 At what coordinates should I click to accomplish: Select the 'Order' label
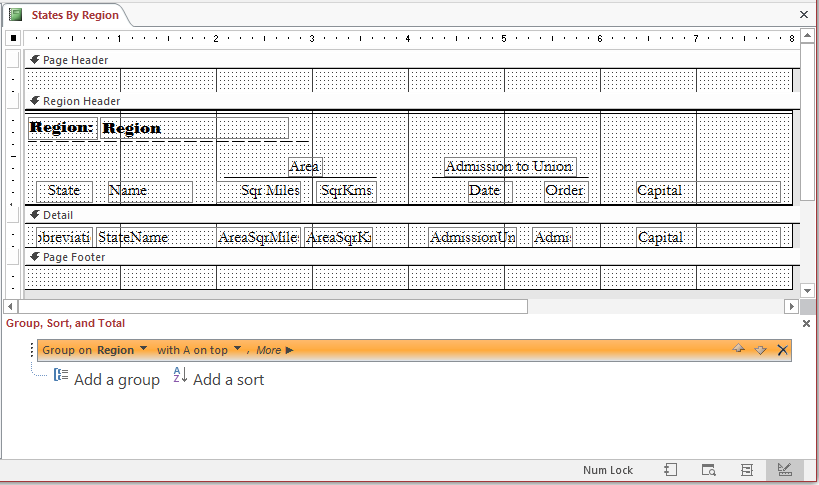pos(566,191)
